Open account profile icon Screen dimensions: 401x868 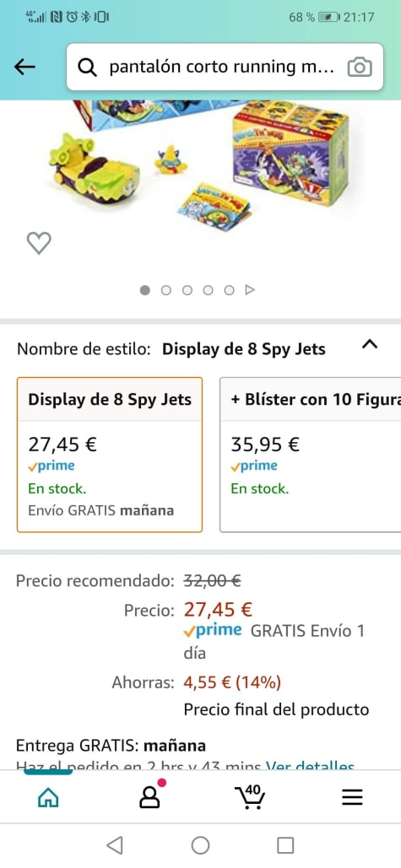[x=150, y=795]
